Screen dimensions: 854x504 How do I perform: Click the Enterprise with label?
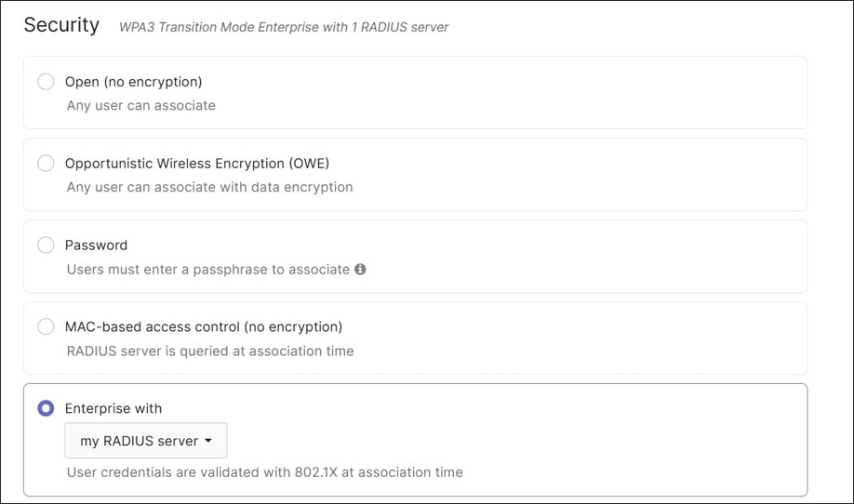coord(113,408)
